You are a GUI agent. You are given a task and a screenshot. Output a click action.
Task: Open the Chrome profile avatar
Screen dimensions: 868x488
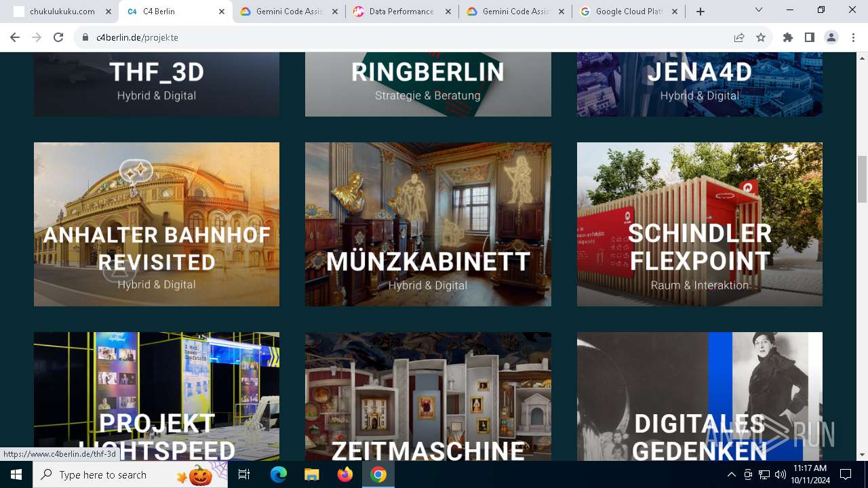(x=831, y=38)
